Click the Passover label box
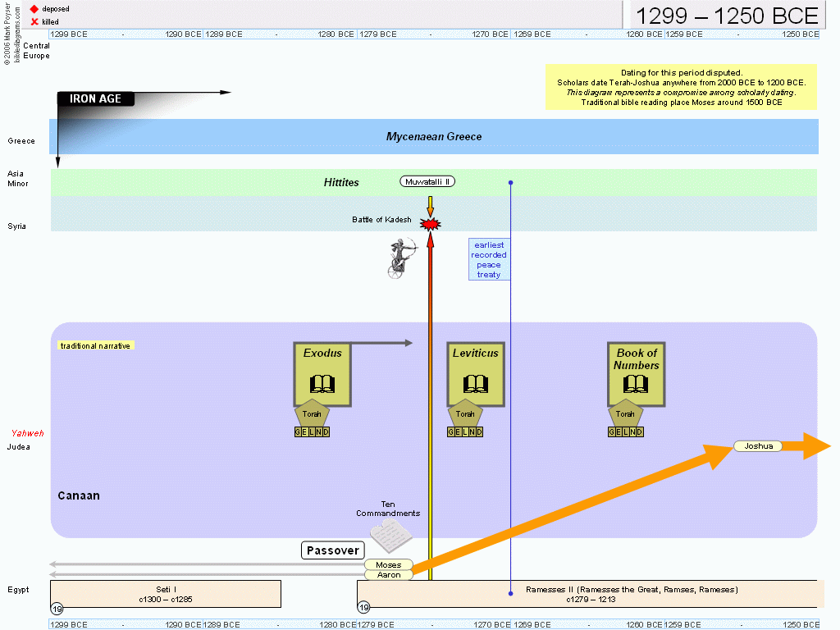 (332, 550)
